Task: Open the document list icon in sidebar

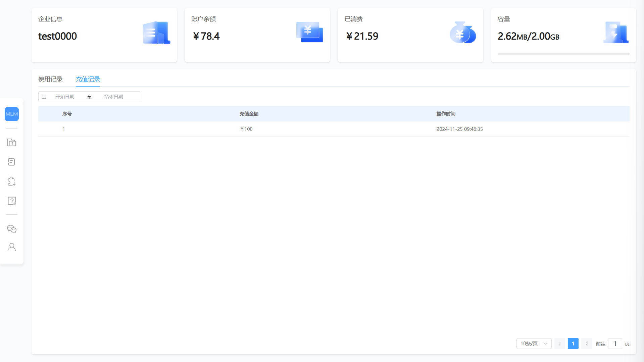Action: (11, 162)
